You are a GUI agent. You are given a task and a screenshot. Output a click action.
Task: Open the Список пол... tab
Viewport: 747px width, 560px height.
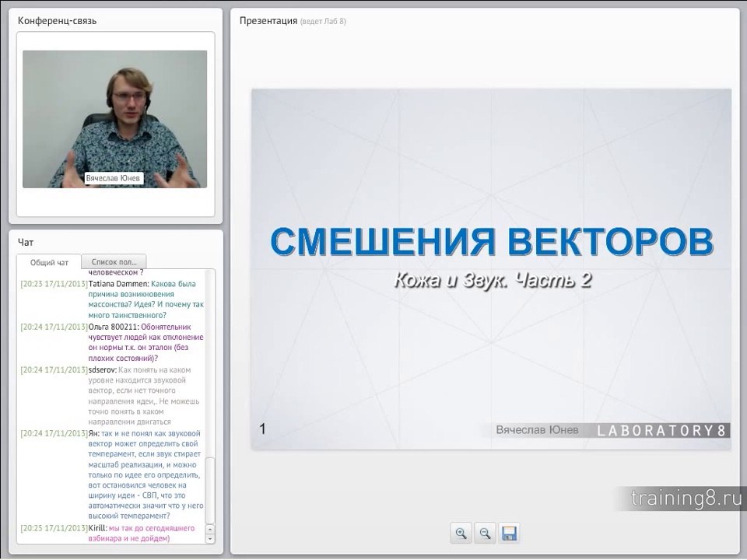[x=114, y=262]
